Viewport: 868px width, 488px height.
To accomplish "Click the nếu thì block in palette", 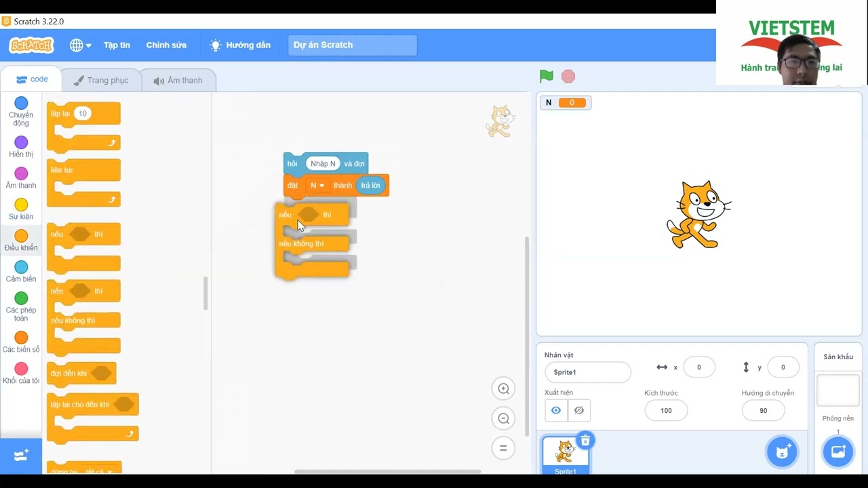I will tap(83, 248).
